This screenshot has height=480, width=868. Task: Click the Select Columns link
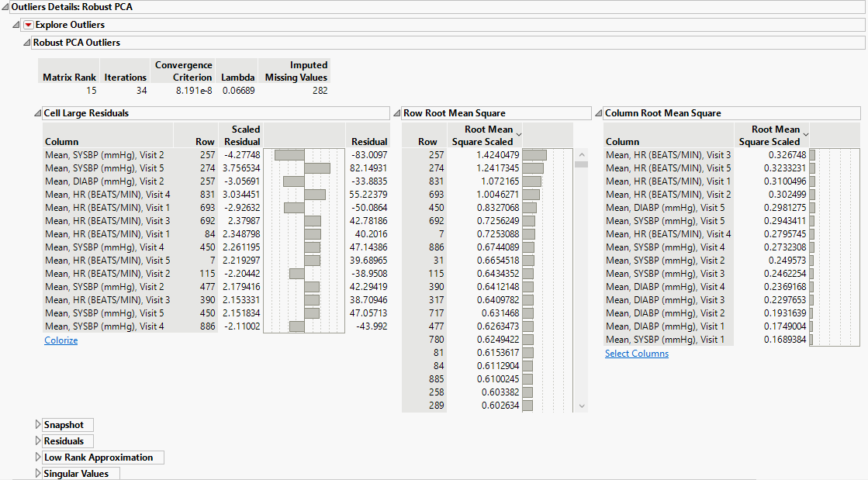click(636, 354)
